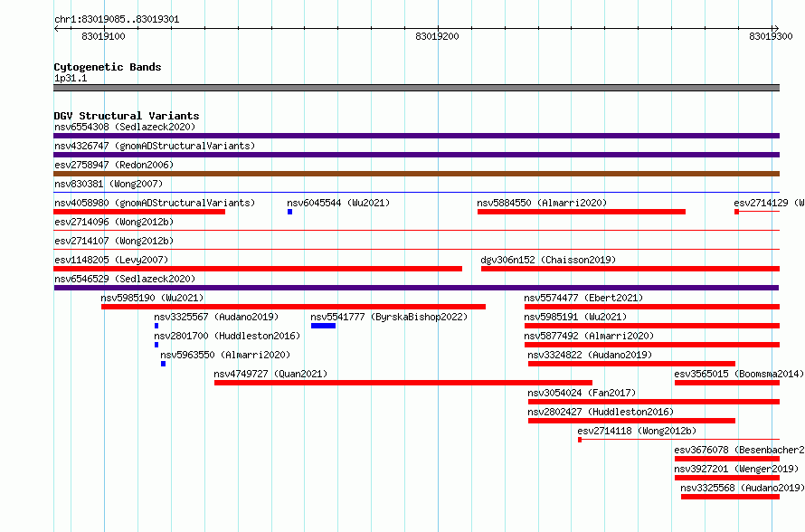
Task: Click the 1p31.1 cytogenetic band bar
Action: 416,88
